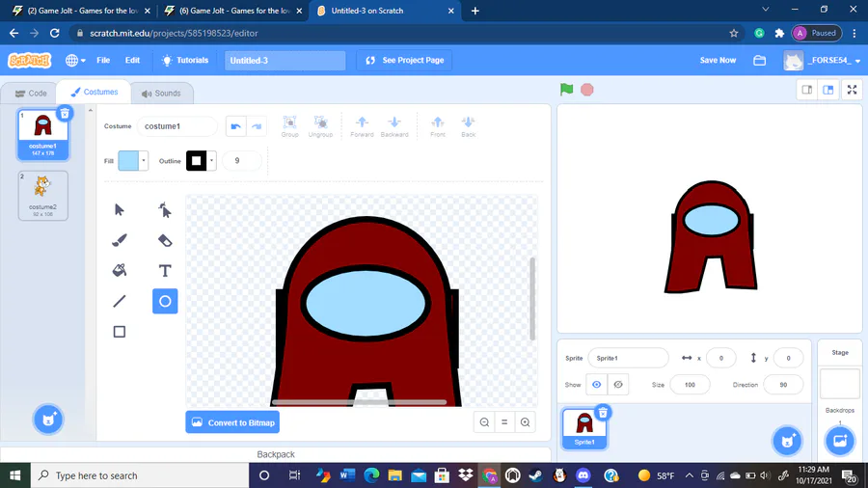Click the canvas vertical scrollbar
Image resolution: width=868 pixels, height=488 pixels.
532,299
